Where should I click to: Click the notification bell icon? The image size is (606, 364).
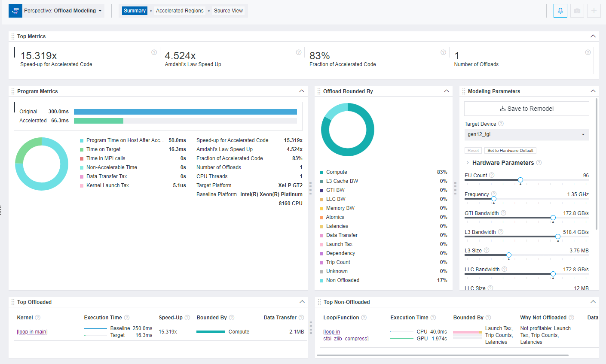[560, 11]
